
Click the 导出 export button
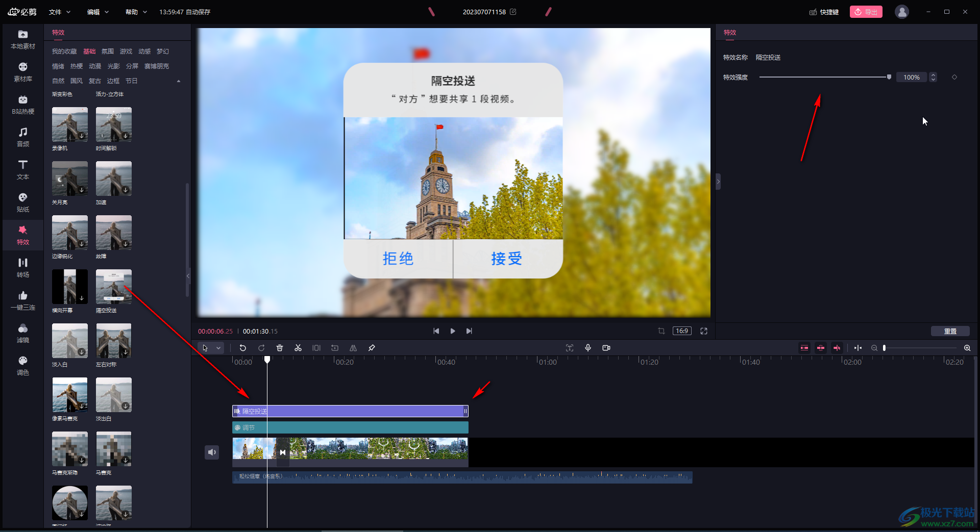point(866,12)
